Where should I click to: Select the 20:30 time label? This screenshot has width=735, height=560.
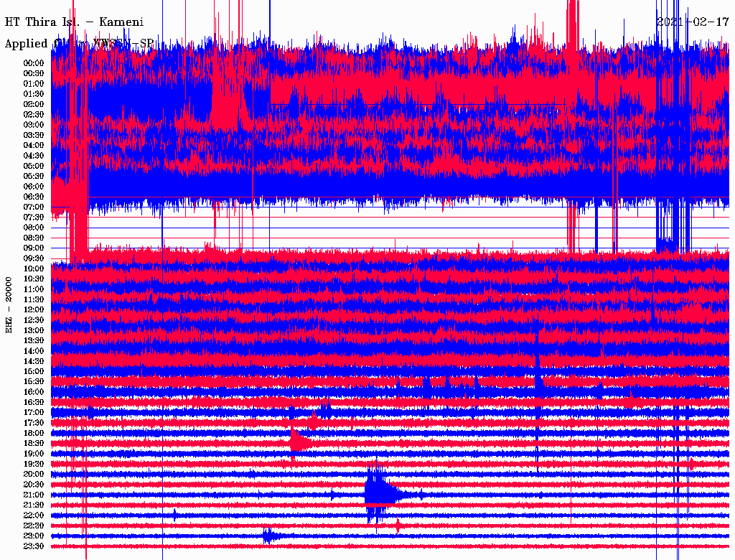(x=34, y=485)
